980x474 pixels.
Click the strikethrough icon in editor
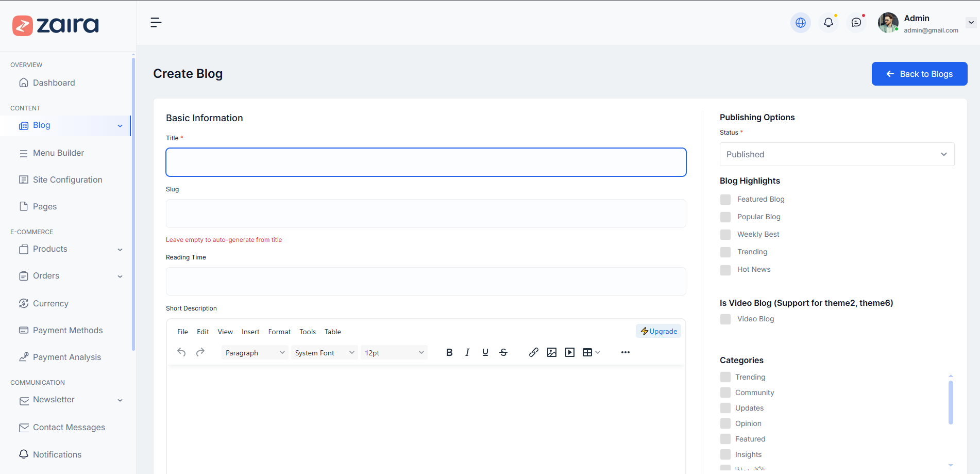click(x=503, y=352)
